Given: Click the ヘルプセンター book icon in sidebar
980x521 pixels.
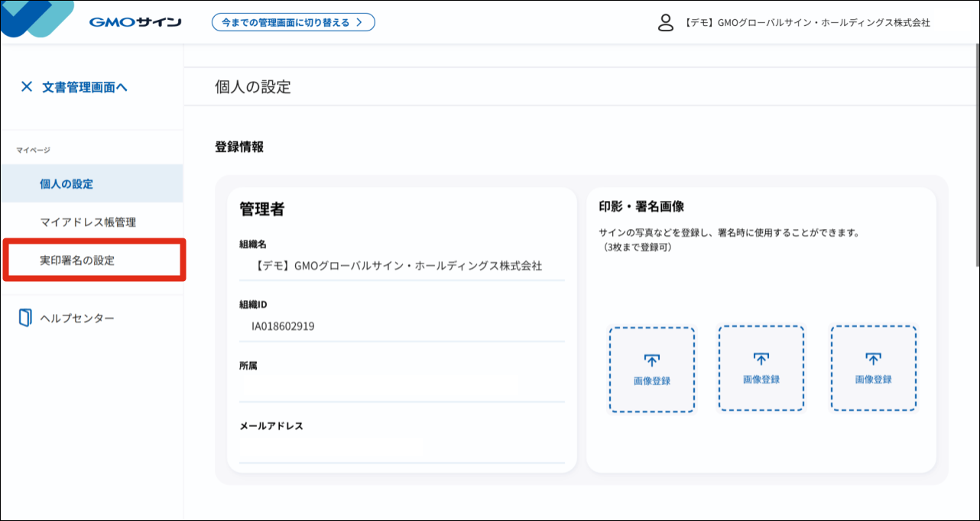Looking at the screenshot, I should point(23,317).
